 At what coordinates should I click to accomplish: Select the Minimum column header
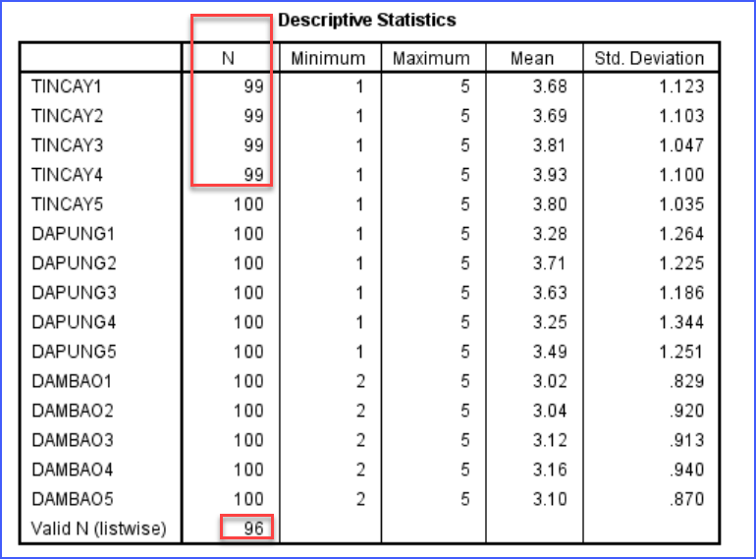tap(328, 58)
